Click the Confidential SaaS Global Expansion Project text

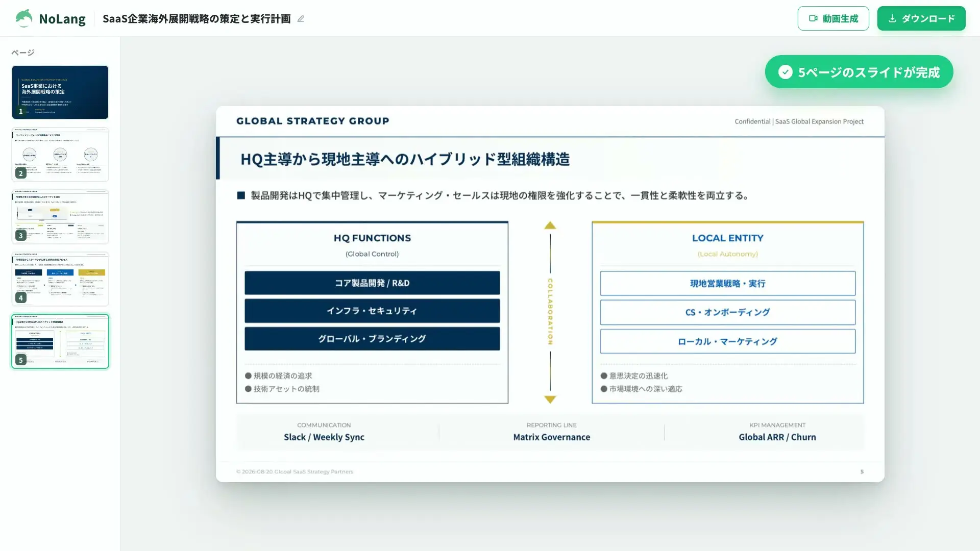[799, 121]
